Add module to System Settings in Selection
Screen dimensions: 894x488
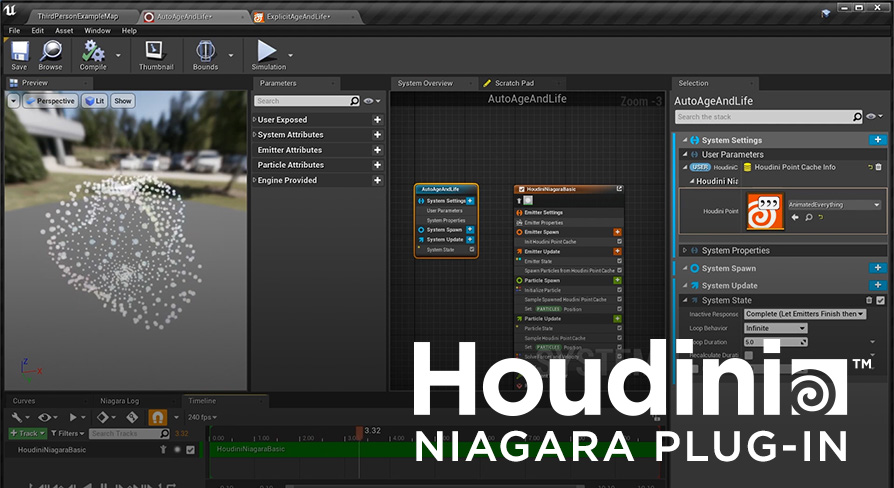click(x=877, y=140)
